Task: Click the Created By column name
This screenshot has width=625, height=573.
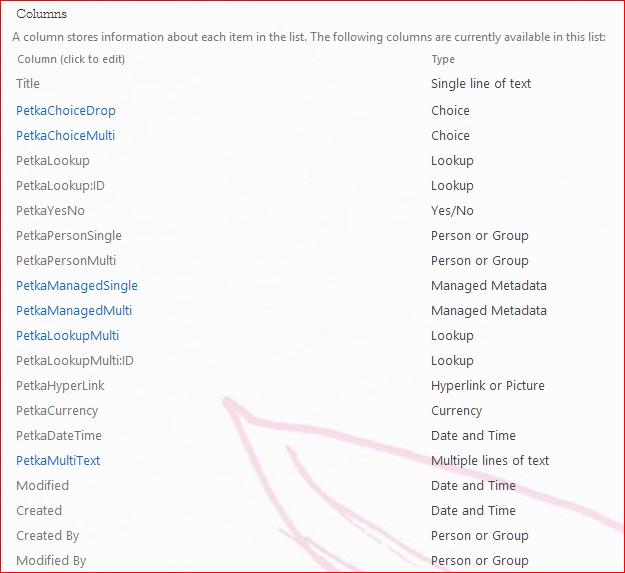Action: [47, 536]
